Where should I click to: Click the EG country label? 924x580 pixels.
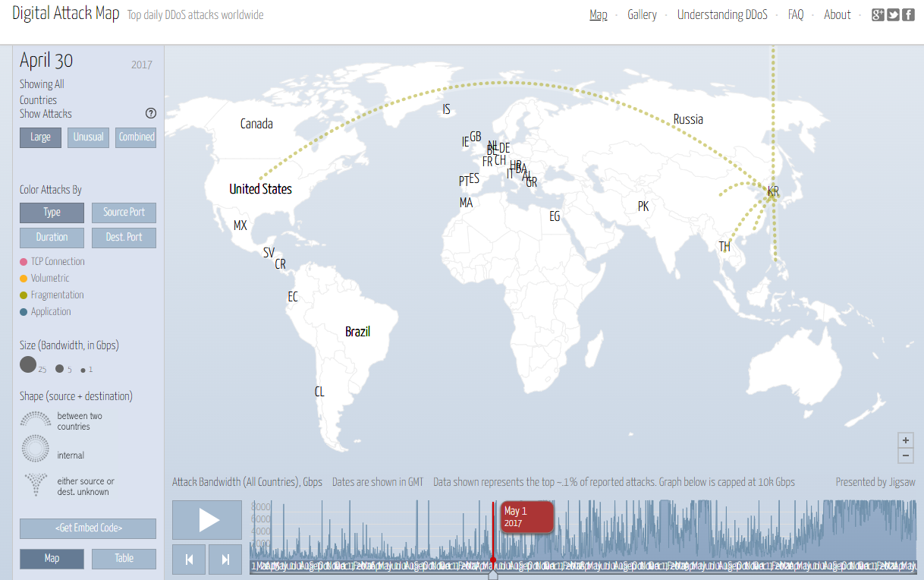555,216
